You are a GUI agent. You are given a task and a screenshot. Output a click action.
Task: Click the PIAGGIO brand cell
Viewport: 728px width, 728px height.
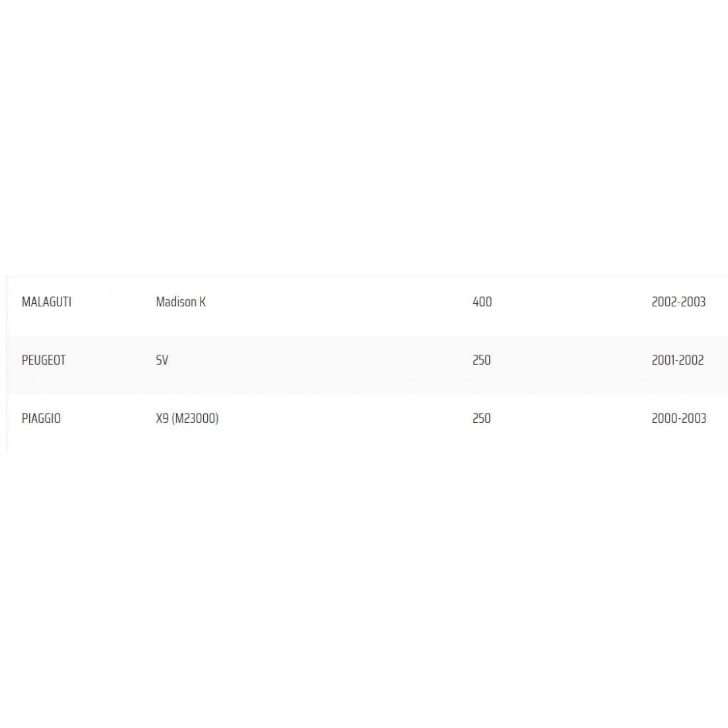(41, 418)
